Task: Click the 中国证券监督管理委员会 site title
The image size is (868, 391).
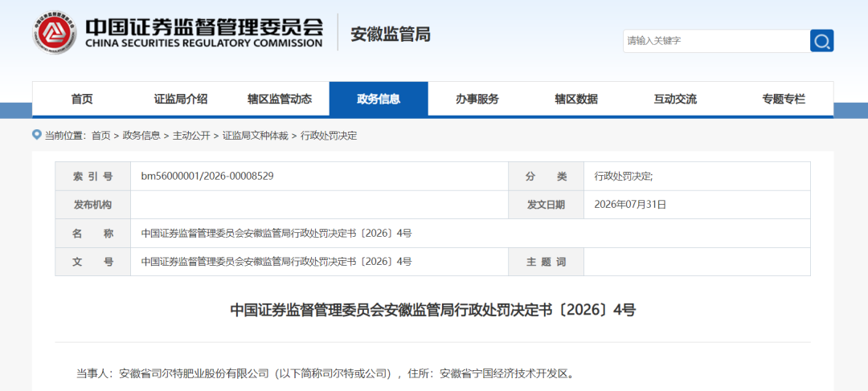Action: (x=203, y=33)
